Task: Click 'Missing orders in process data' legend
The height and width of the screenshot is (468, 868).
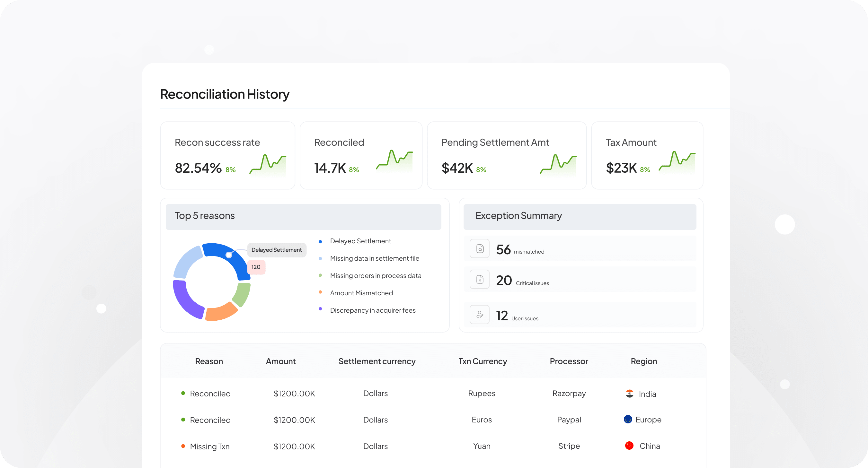Action: [375, 276]
